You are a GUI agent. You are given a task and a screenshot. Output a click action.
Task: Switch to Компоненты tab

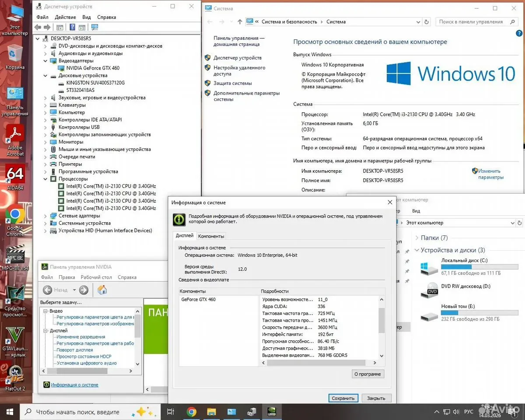click(211, 236)
